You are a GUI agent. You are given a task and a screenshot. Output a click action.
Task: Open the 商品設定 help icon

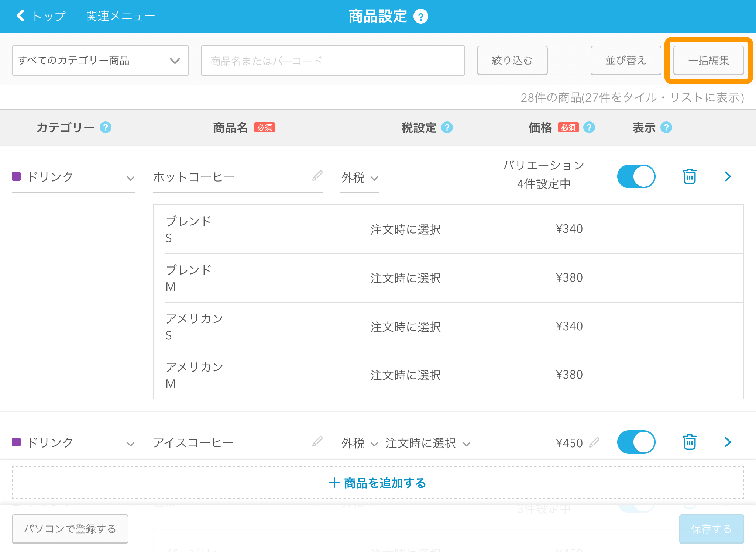pyautogui.click(x=421, y=16)
